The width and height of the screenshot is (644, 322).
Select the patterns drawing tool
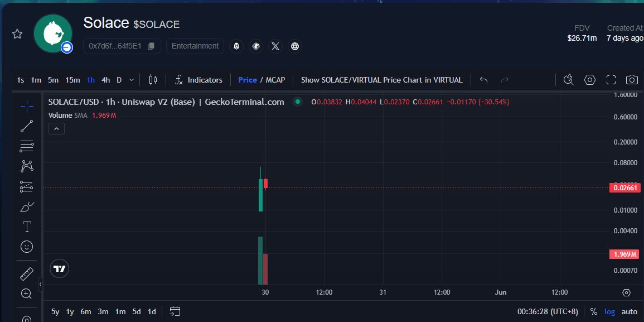coord(27,166)
